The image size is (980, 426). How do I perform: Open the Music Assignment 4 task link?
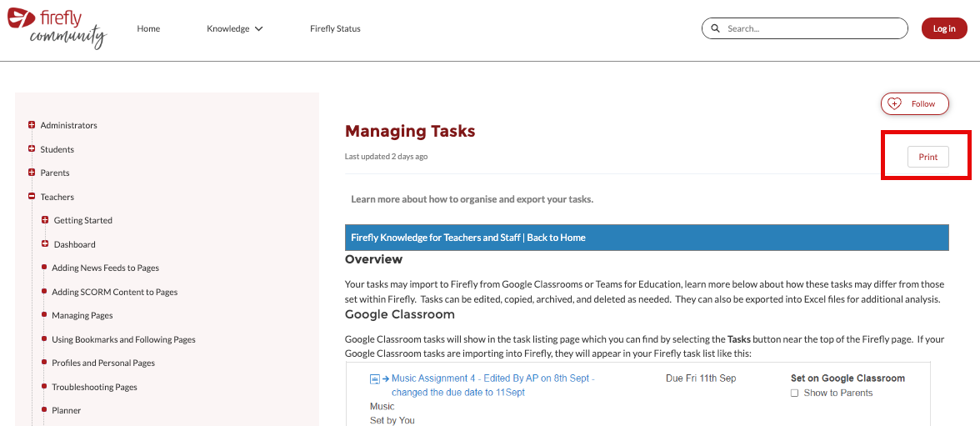tap(492, 378)
